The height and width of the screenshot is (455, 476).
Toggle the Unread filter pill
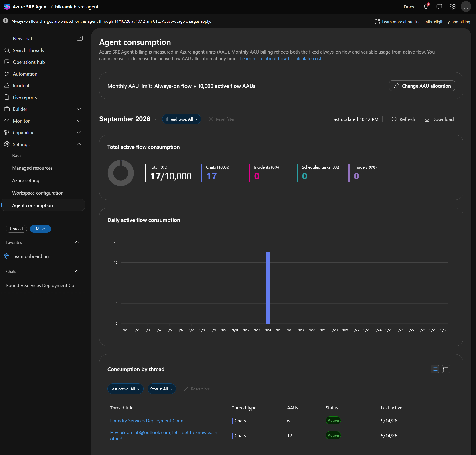[x=16, y=229]
